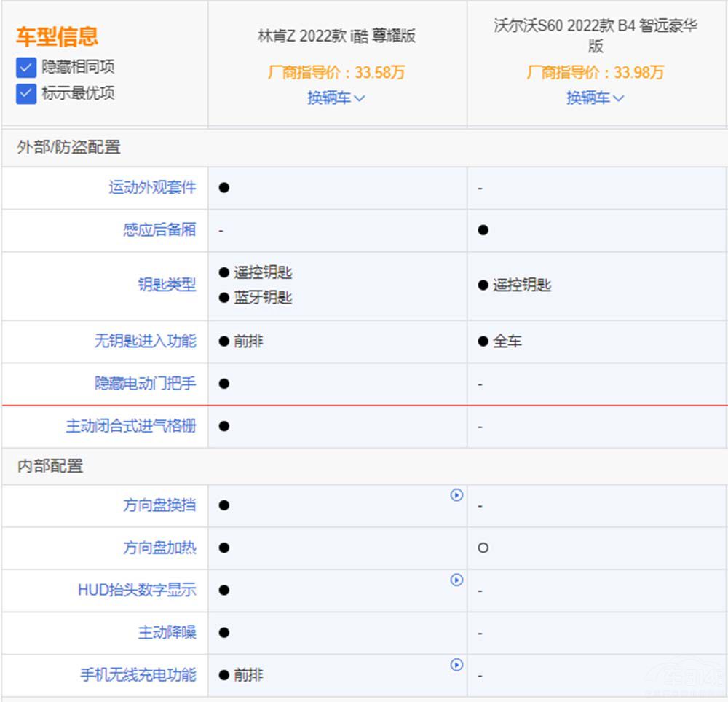Play the HUD抬头数字显示 video icon
The width and height of the screenshot is (728, 702).
click(x=456, y=580)
